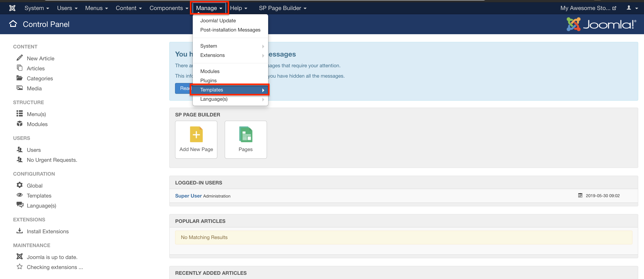
Task: Collapse the Manage dropdown menu
Action: 209,8
